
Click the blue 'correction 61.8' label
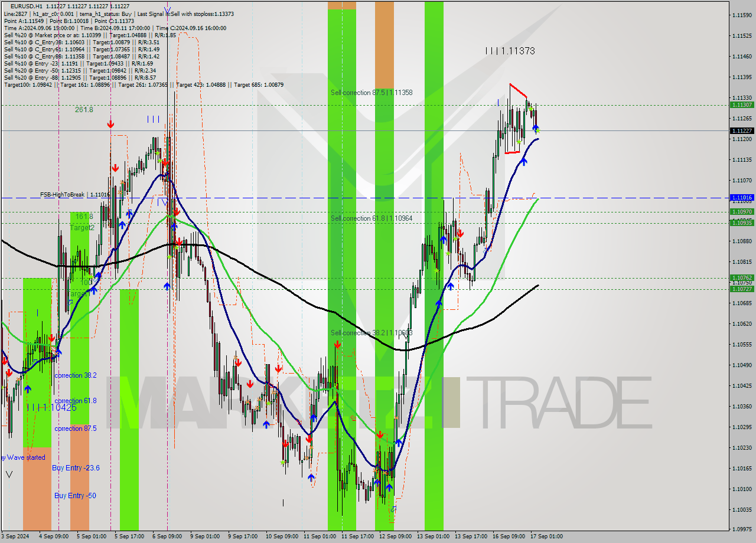[x=76, y=401]
